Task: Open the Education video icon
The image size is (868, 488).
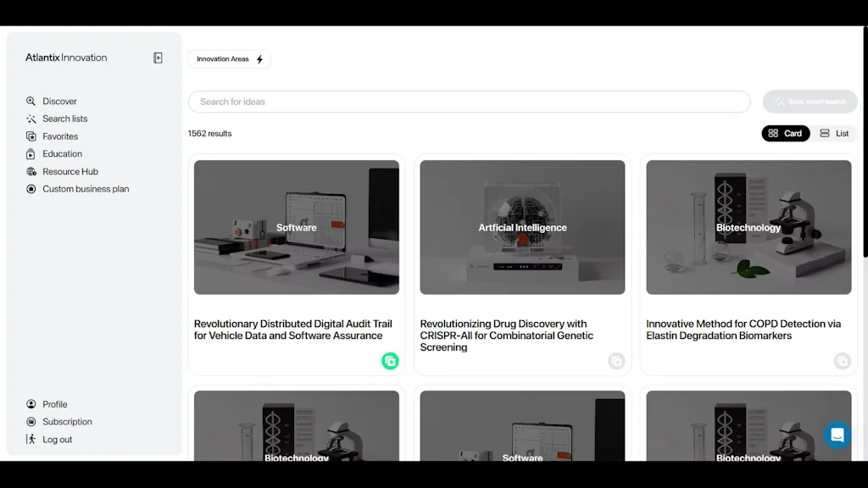Action: click(x=31, y=153)
